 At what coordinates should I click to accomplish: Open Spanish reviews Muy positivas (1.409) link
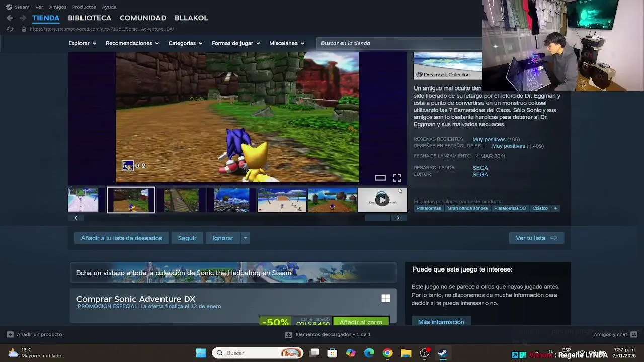518,146
